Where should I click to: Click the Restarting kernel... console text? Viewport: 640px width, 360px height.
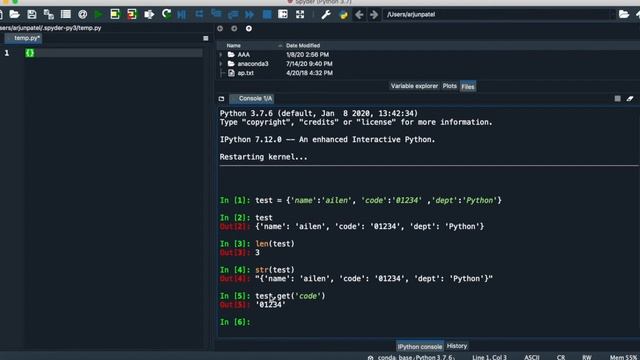pyautogui.click(x=263, y=157)
